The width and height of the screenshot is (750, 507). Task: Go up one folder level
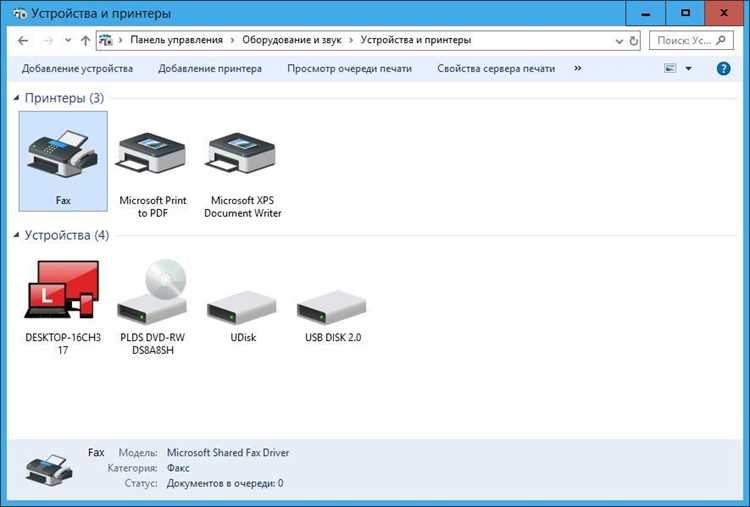85,41
